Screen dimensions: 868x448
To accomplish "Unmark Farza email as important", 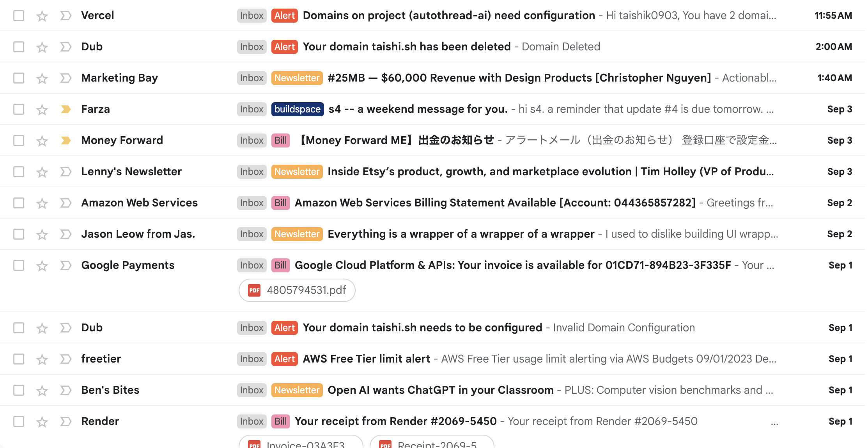I will (66, 109).
